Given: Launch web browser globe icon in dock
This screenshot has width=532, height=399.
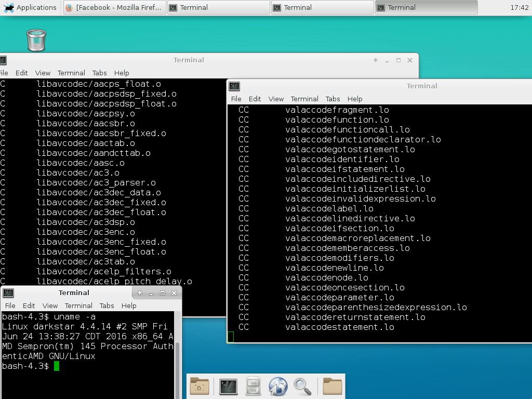Looking at the screenshot, I should 278,386.
